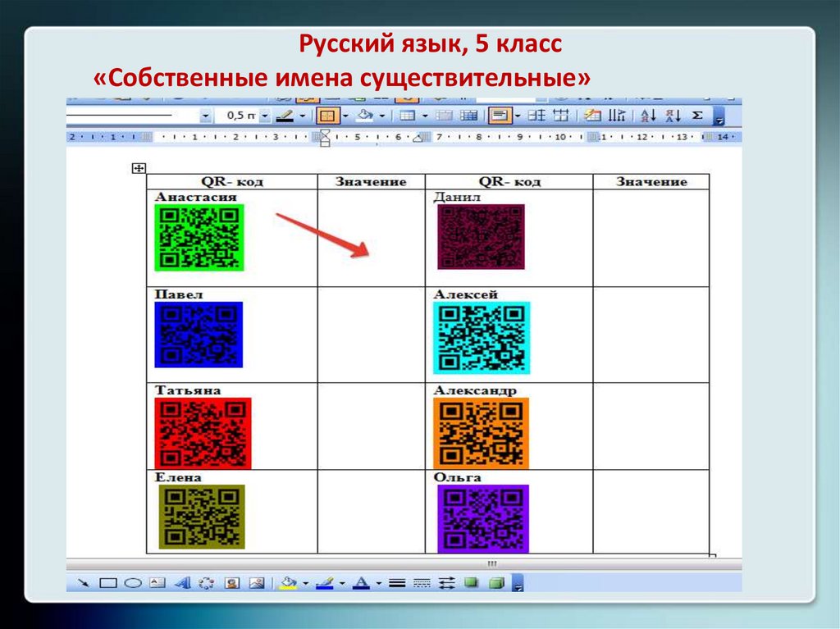Expand the cell alignment dropdown arrow

point(518,116)
